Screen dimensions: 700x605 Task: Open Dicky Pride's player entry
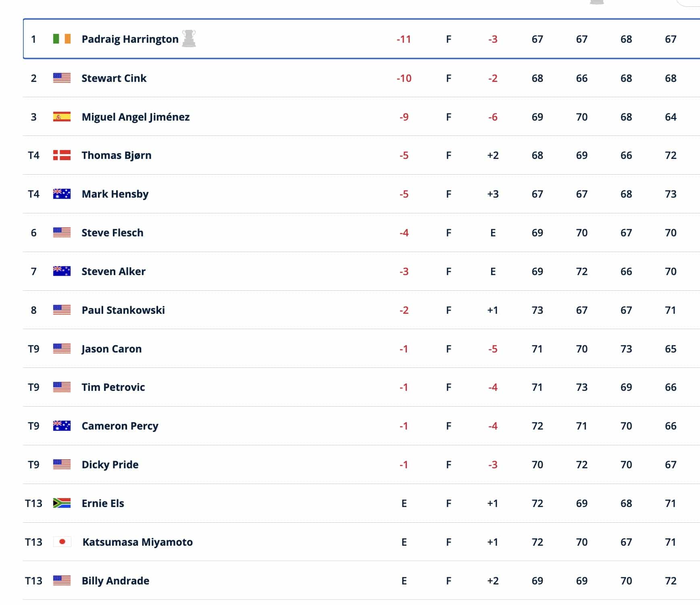[110, 465]
